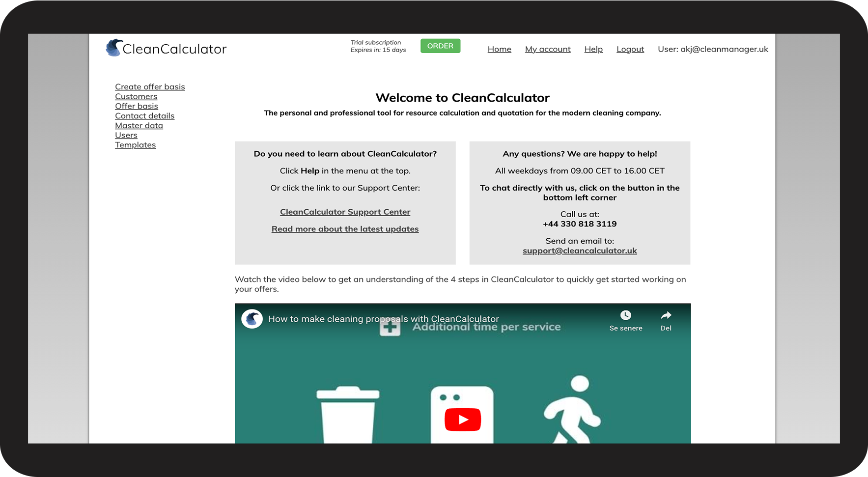Click the 'User: akj@cleanmanager.uk' text
Image resolution: width=868 pixels, height=477 pixels.
(x=713, y=49)
